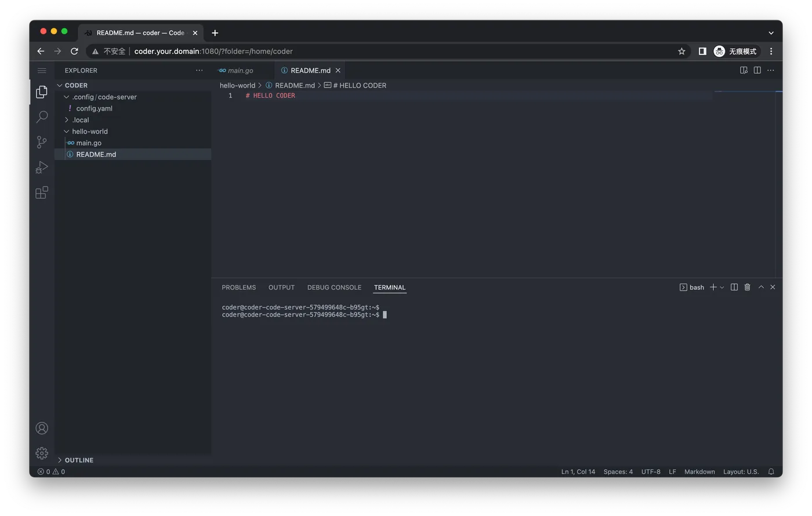The image size is (812, 516).
Task: Click the browser address bar URL
Action: point(213,51)
